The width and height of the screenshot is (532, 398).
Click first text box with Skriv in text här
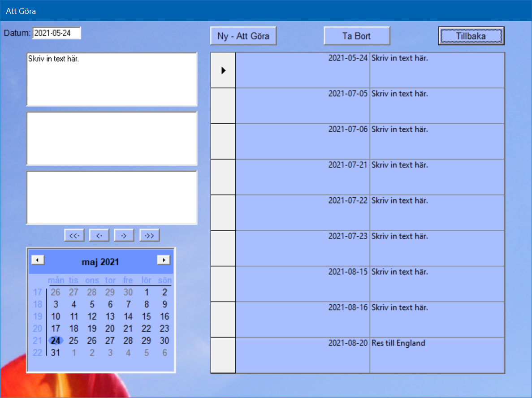click(112, 79)
